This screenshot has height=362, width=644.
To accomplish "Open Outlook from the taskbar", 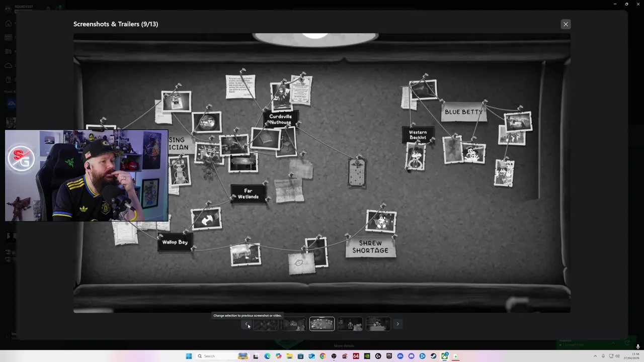I will (311, 356).
